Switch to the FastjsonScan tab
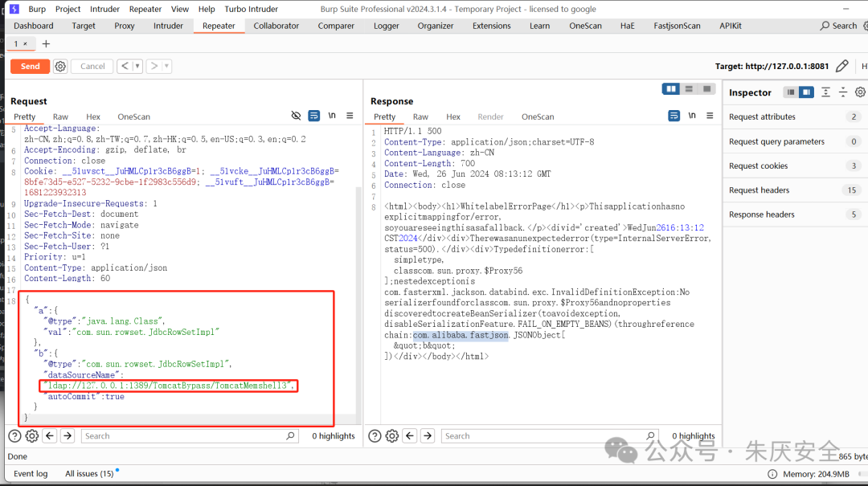 tap(677, 26)
